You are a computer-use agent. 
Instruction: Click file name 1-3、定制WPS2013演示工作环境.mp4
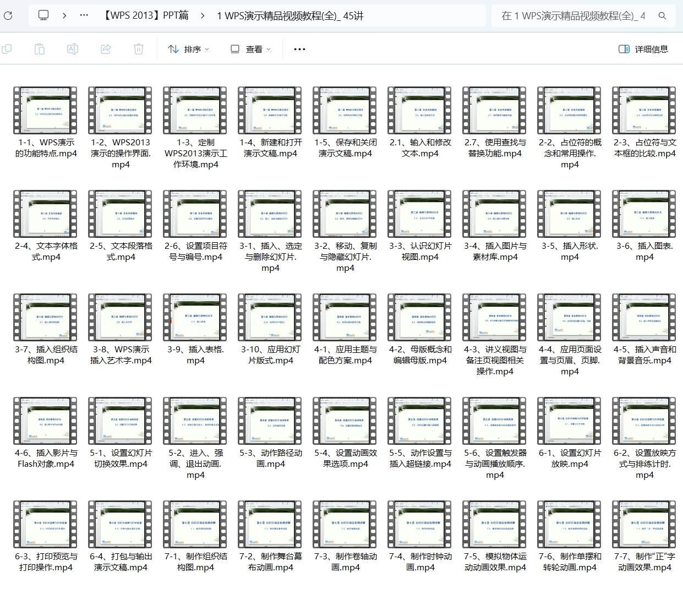195,153
